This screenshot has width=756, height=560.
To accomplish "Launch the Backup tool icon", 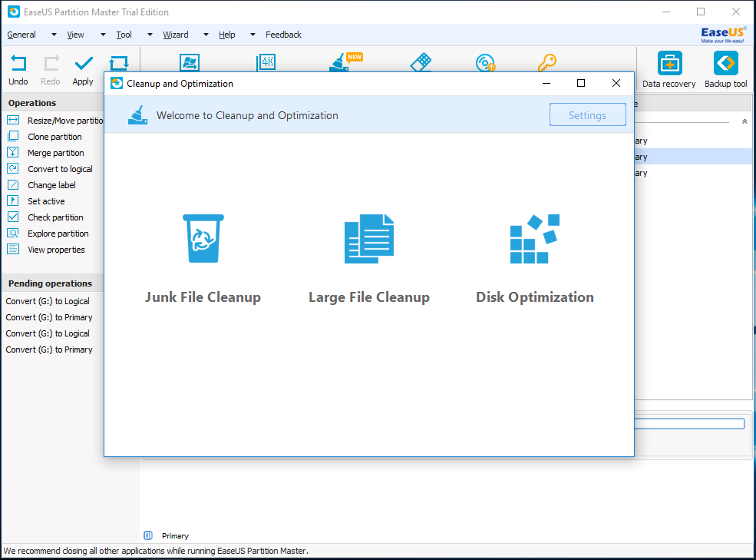I will tap(725, 63).
